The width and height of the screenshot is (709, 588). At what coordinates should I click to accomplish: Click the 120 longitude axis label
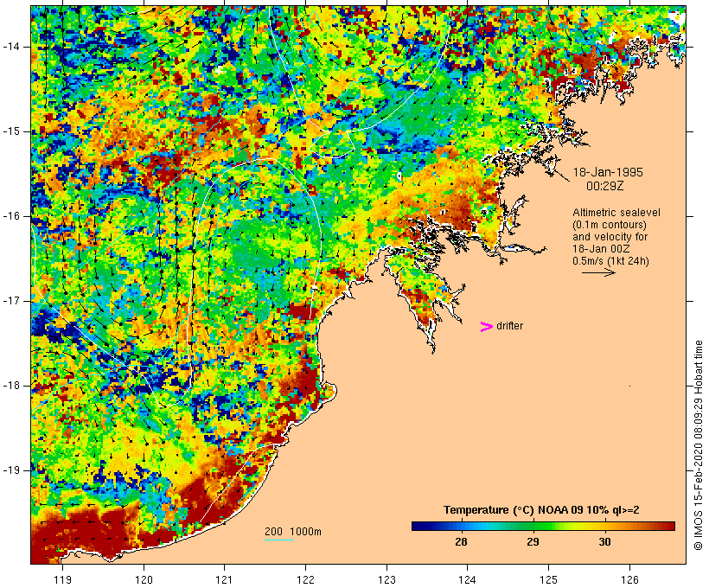point(144,579)
